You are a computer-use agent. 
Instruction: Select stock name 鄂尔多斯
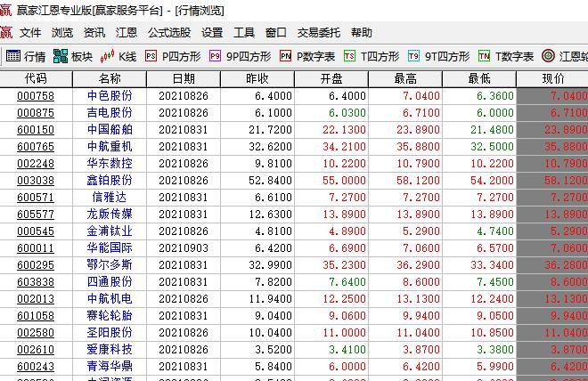[x=110, y=264]
